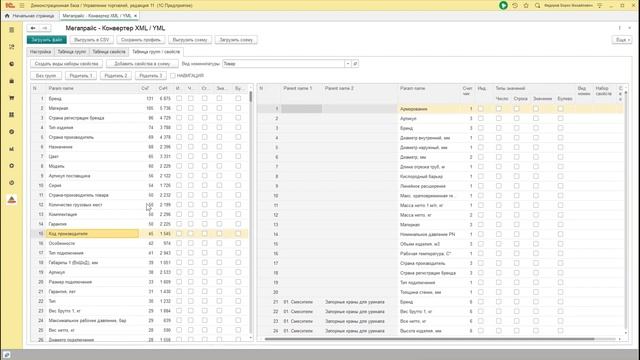Switch to Начальная страница tab
640x360 pixels.
[x=30, y=16]
